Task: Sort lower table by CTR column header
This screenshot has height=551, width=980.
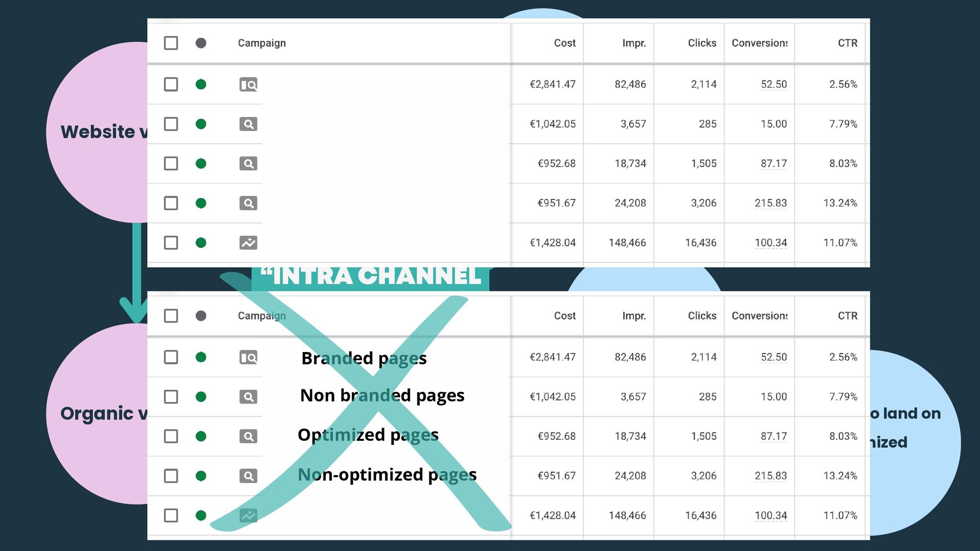Action: (847, 316)
